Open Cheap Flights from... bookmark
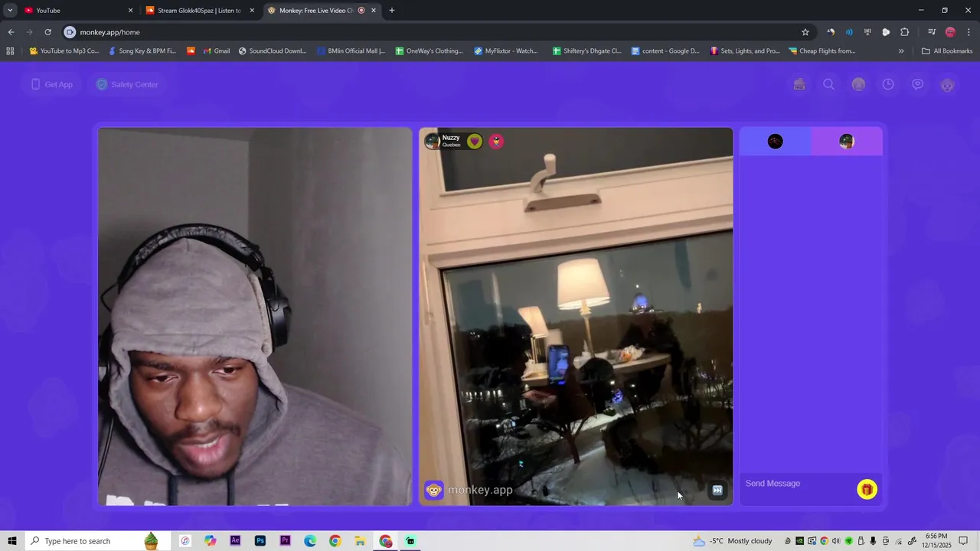 tap(822, 51)
